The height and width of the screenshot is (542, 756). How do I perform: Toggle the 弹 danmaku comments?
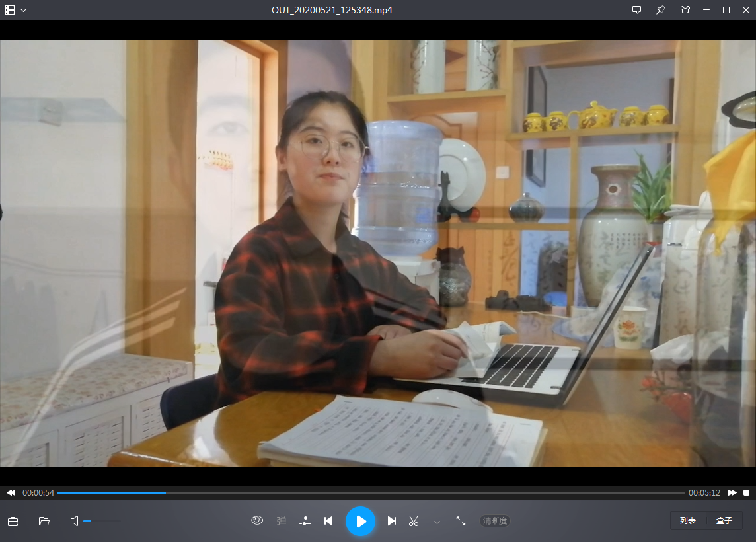coord(282,521)
